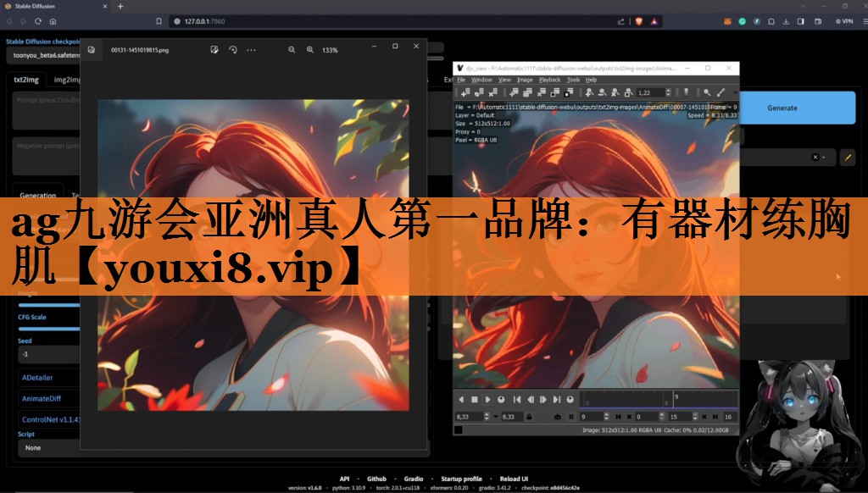This screenshot has width=868, height=493.
Task: Open the Image menu in djv_view
Action: point(525,80)
